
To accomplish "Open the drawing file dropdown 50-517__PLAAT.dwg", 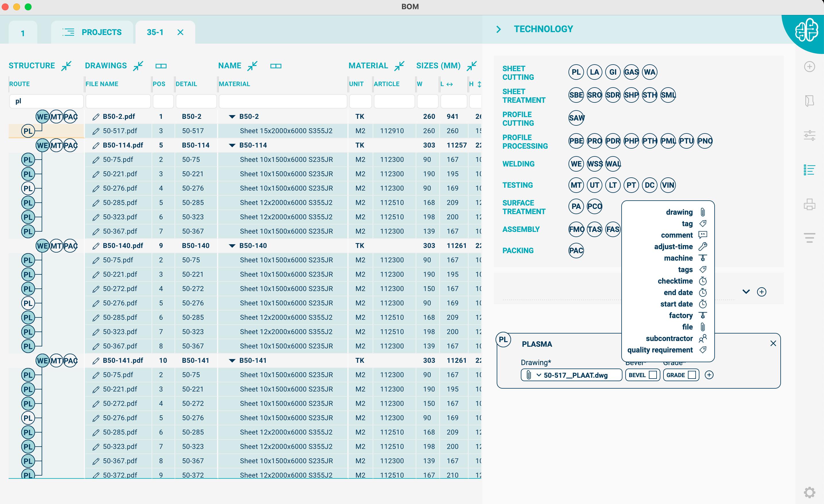I will tap(572, 375).
